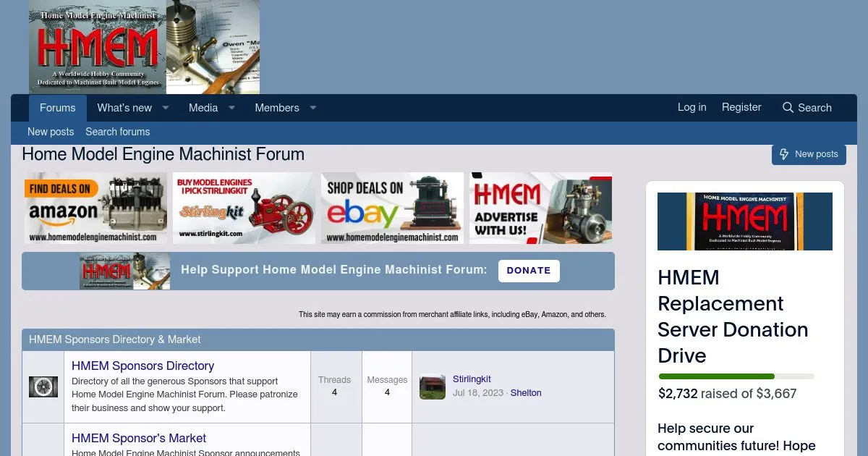
Task: Open the eBay shop deals banner
Action: (x=392, y=208)
